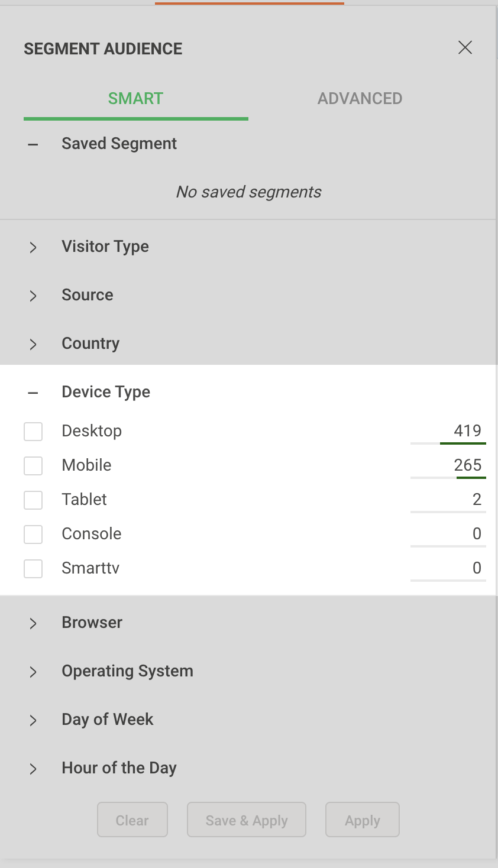498x868 pixels.
Task: Toggle the Smarttv checkbox
Action: click(x=33, y=569)
